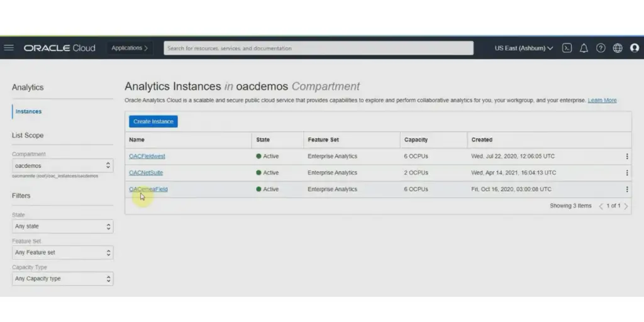
Task: Open actions menu for the OACFieldwest row
Action: [626, 156]
